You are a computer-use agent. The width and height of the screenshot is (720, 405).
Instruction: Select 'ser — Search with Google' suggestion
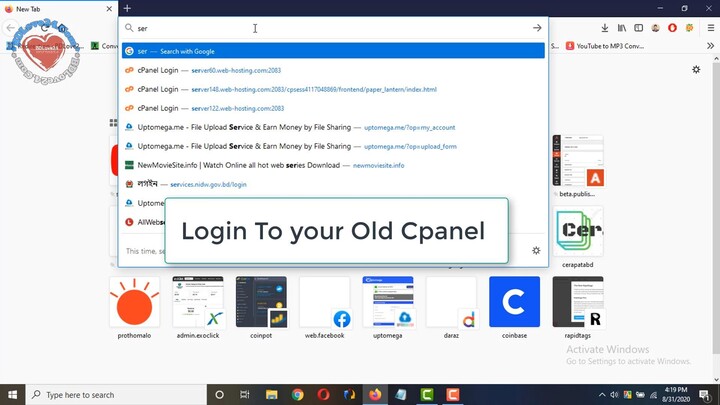pyautogui.click(x=333, y=51)
